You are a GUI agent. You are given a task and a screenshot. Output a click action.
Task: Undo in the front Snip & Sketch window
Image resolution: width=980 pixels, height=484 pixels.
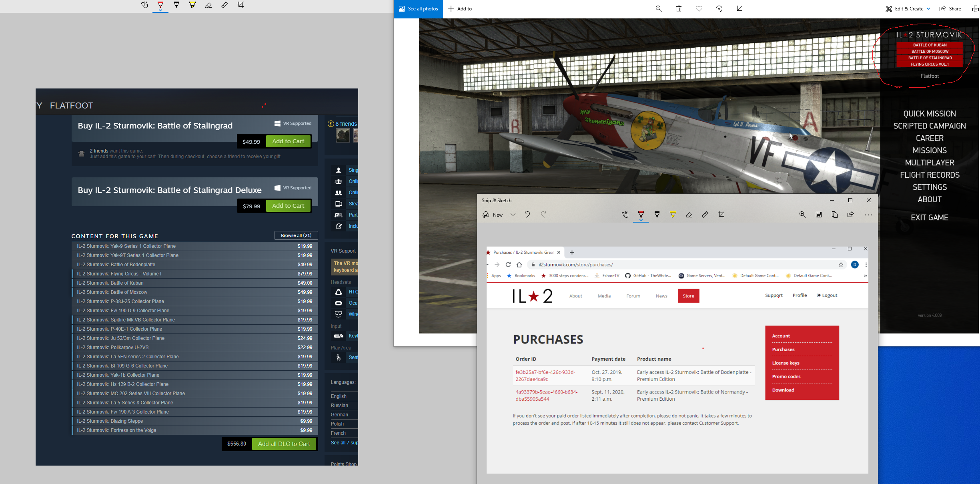(x=527, y=215)
